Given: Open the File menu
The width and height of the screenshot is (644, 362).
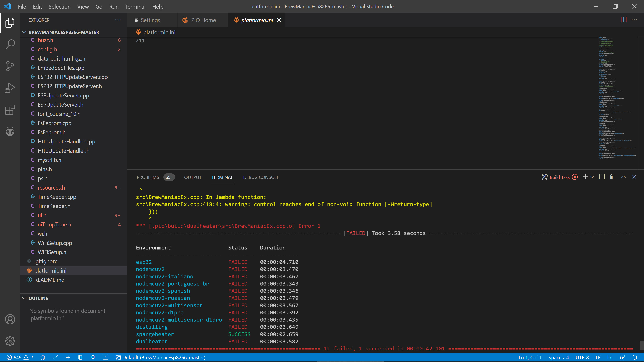Looking at the screenshot, I should coord(22,7).
